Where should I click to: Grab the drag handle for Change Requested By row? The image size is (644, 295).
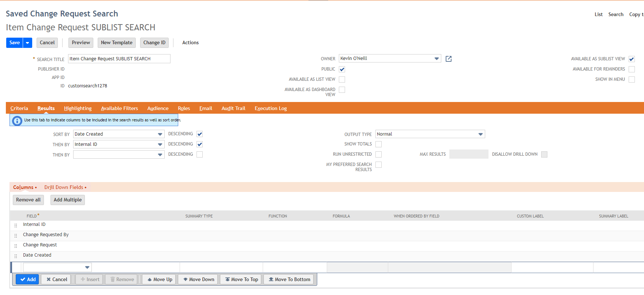click(16, 235)
